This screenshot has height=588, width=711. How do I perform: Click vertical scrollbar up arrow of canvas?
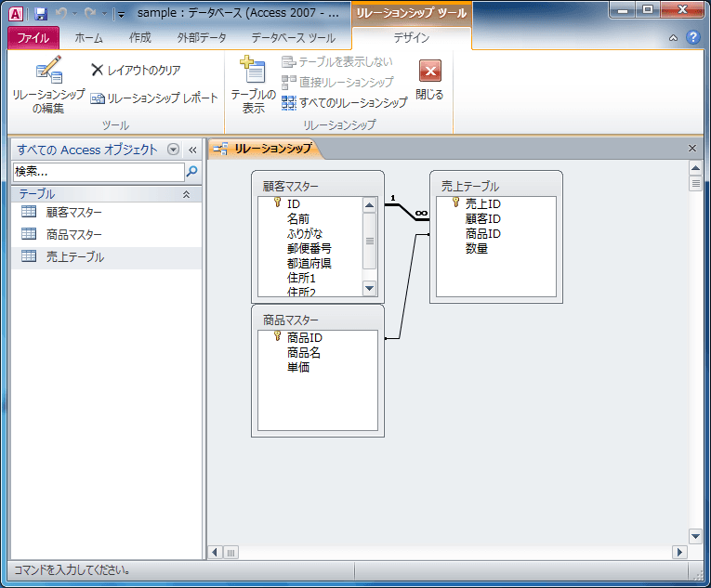click(x=695, y=169)
